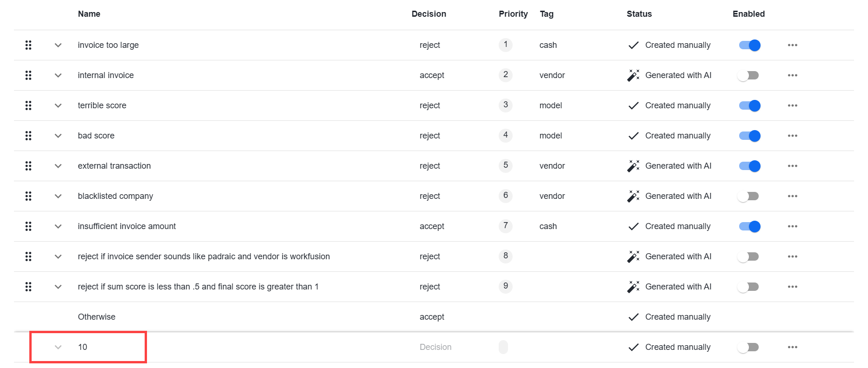The width and height of the screenshot is (868, 368).
Task: Open more options on the last row named 10
Action: [793, 347]
